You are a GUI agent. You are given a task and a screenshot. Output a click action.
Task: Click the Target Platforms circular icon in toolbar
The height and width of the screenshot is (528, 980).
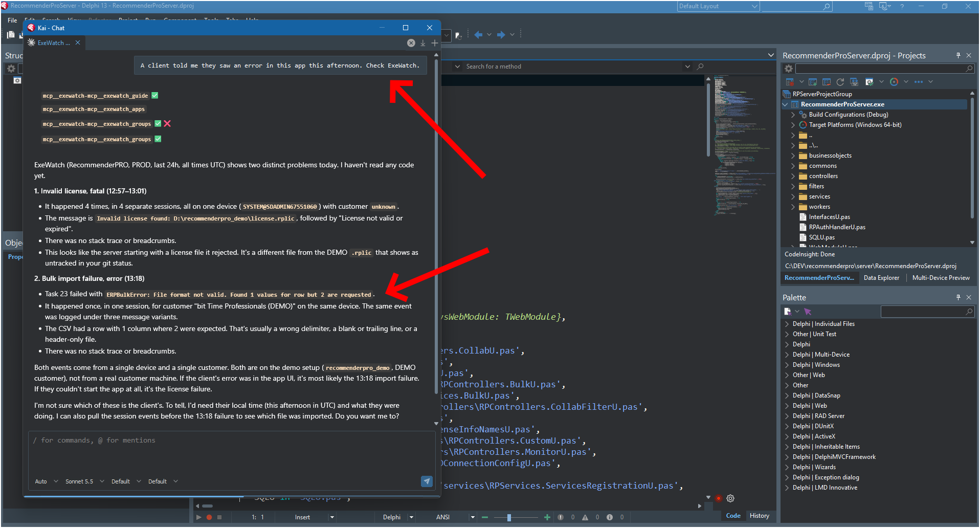(x=894, y=82)
